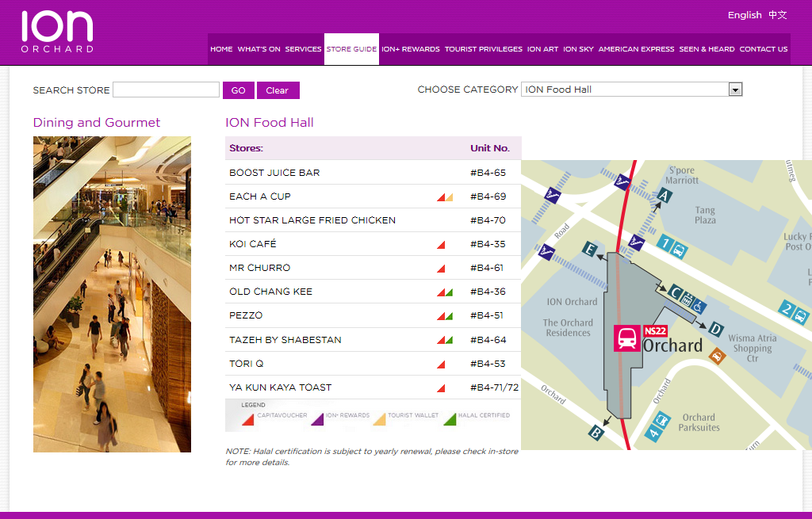Click the Pezzo store name
Screen dimensions: 812x519
[x=246, y=315]
